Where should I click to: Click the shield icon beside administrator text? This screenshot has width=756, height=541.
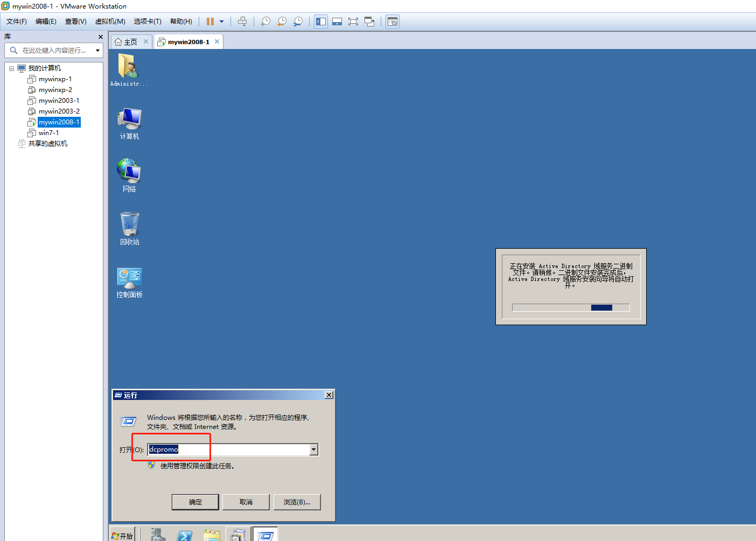click(151, 465)
